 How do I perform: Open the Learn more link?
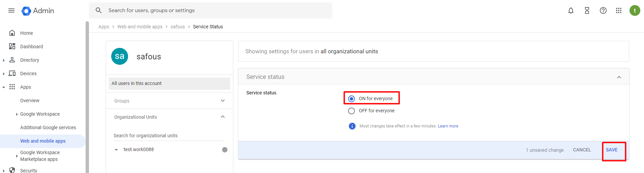tap(448, 126)
